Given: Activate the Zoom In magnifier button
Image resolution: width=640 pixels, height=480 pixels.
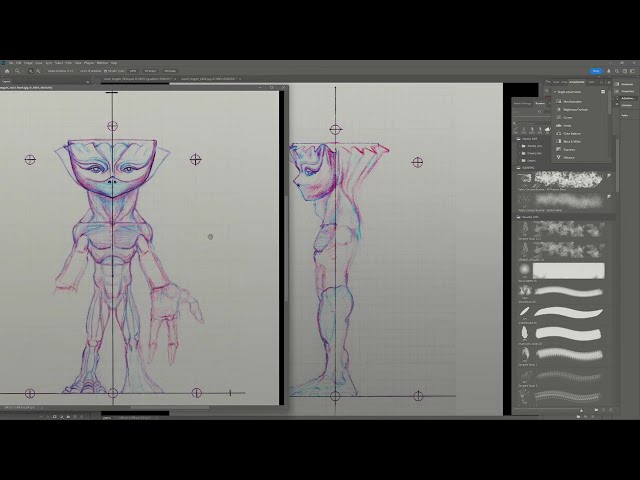Looking at the screenshot, I should pos(31,71).
